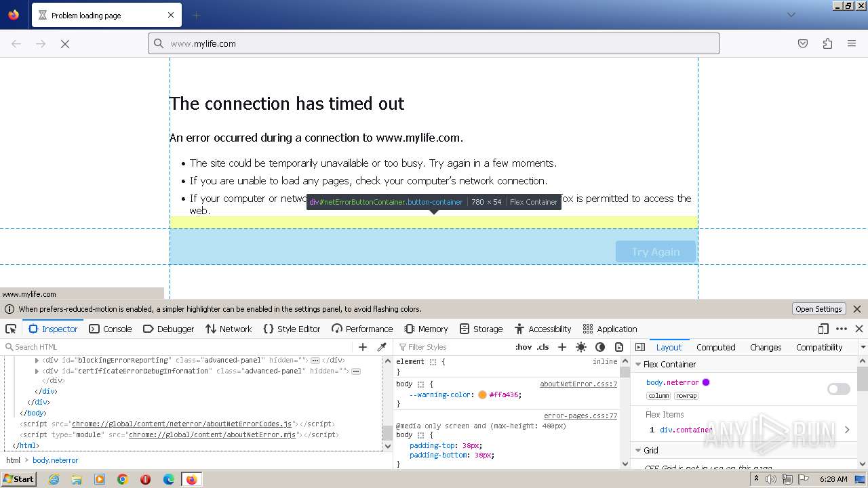Close the developer tools panel
The image size is (868, 488).
coord(859,329)
